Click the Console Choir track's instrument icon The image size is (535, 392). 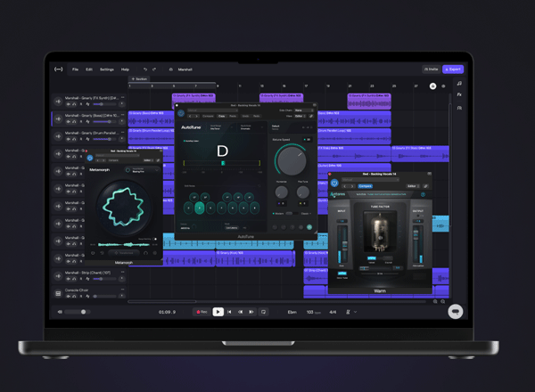point(58,293)
